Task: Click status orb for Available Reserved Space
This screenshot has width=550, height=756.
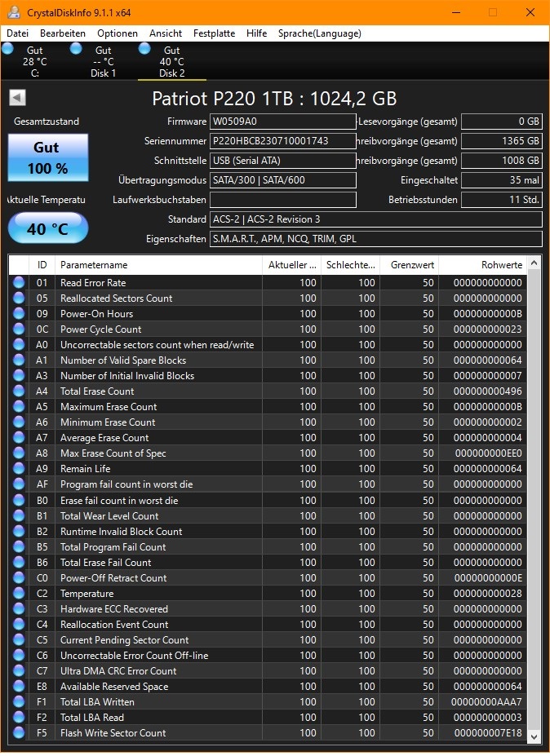Action: pos(19,687)
